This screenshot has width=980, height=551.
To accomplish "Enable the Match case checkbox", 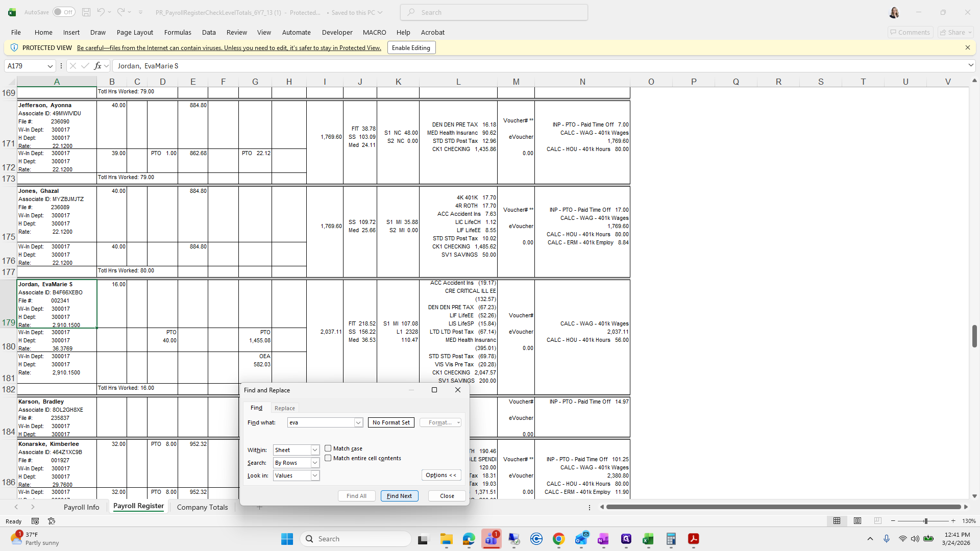I will (328, 448).
